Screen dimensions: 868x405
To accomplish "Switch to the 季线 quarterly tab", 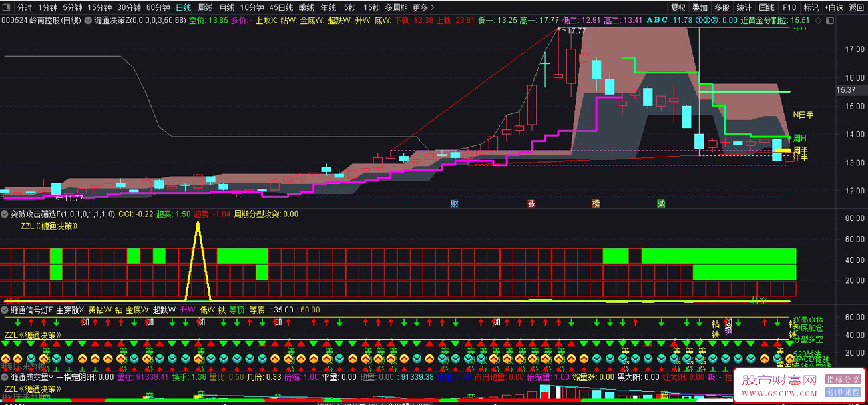I will (x=306, y=8).
